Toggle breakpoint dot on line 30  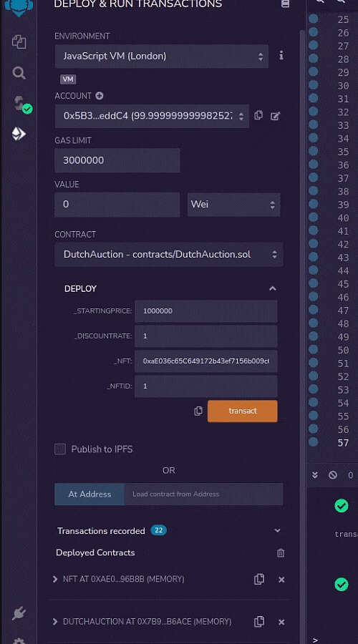point(313,85)
